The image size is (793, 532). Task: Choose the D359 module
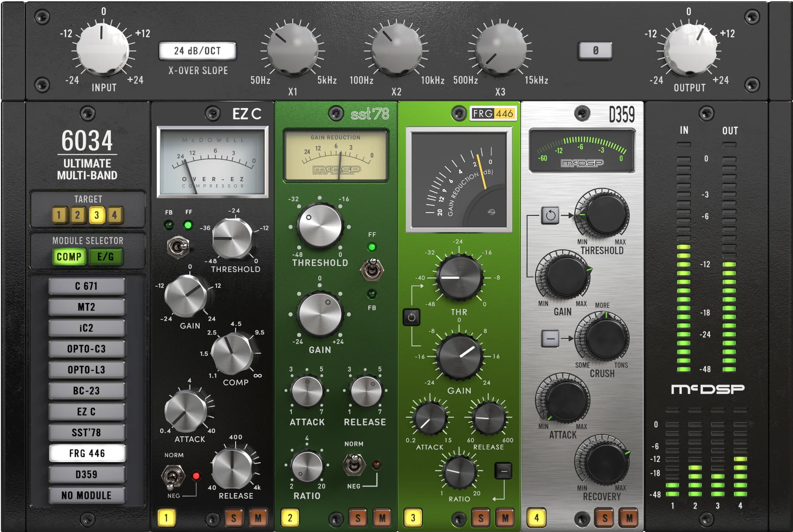pos(87,474)
